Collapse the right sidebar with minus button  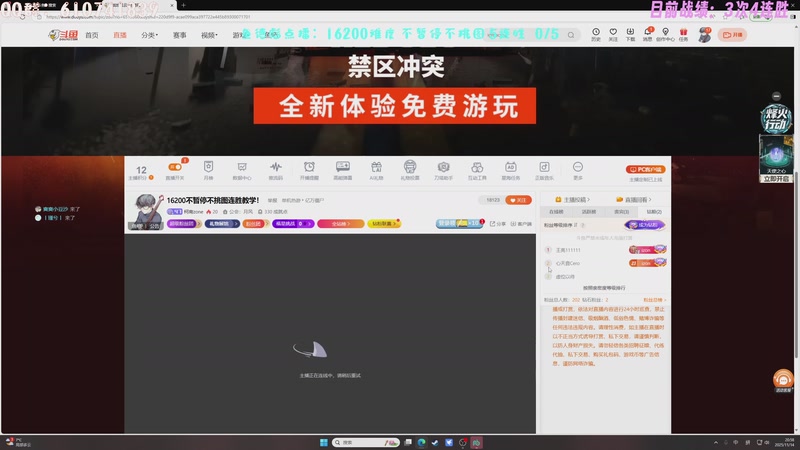(x=777, y=96)
